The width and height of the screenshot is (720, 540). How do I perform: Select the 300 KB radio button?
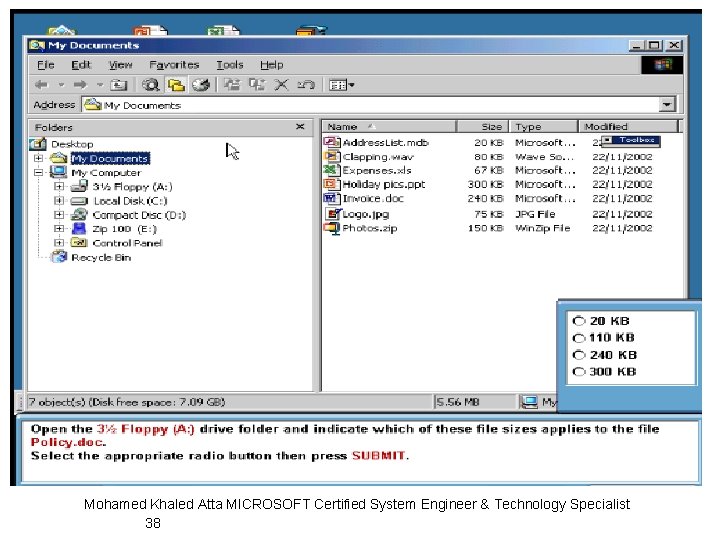pyautogui.click(x=579, y=371)
